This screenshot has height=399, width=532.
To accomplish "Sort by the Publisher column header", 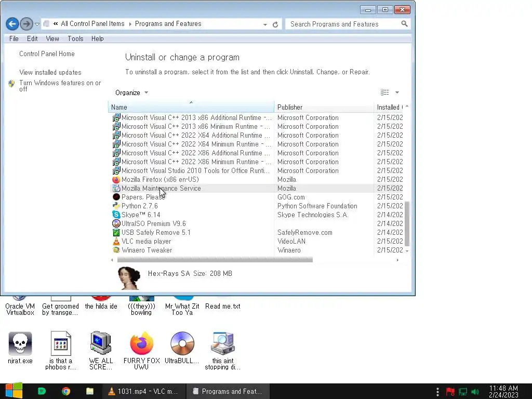I will point(324,107).
